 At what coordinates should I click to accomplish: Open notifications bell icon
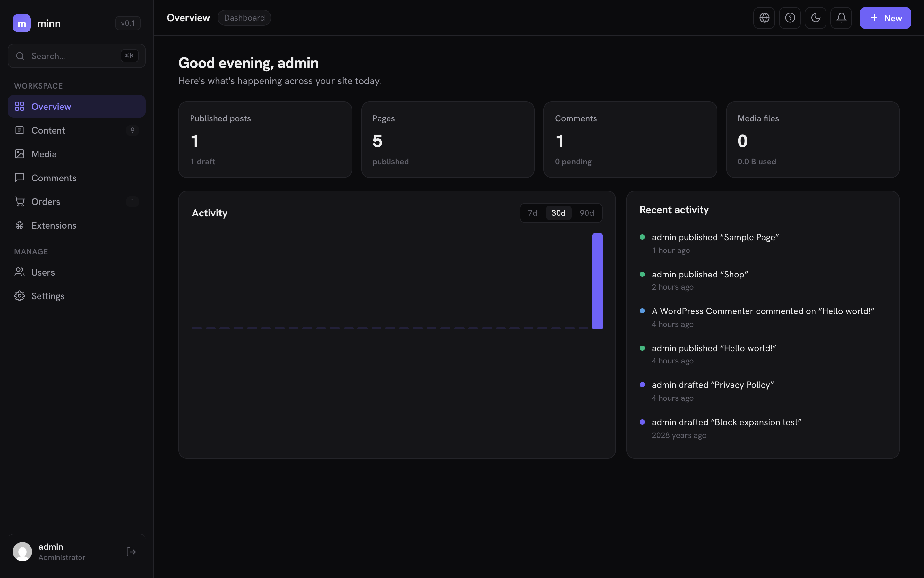(841, 18)
